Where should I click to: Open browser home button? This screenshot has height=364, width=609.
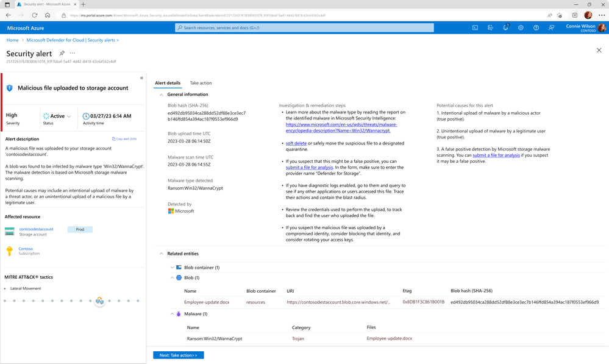tap(48, 15)
